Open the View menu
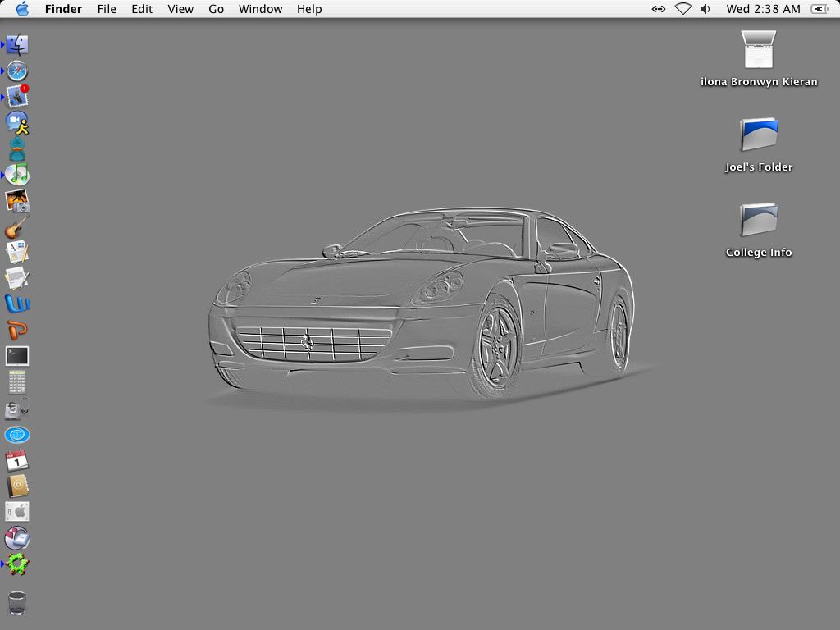Viewport: 840px width, 630px height. 180,9
